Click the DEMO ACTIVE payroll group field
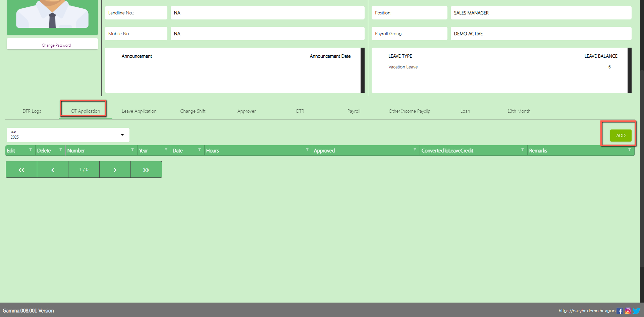Viewport: 644px width, 317px height. pos(541,34)
